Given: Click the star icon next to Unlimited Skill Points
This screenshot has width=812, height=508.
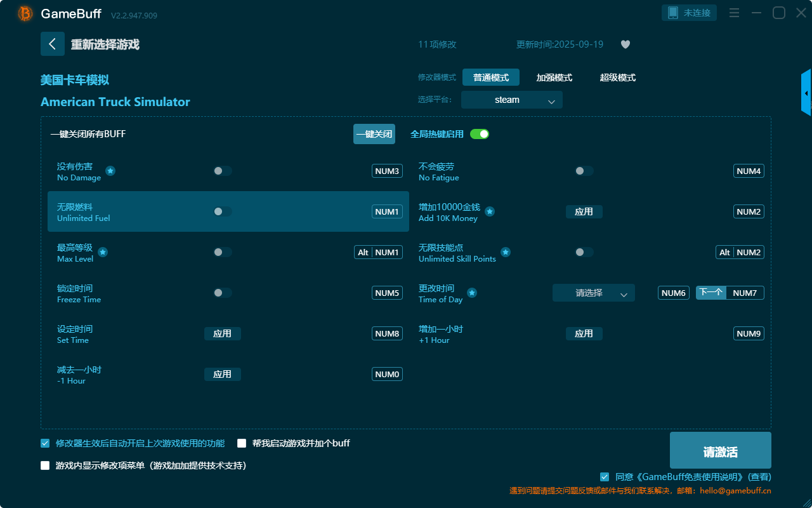Looking at the screenshot, I should click(506, 252).
